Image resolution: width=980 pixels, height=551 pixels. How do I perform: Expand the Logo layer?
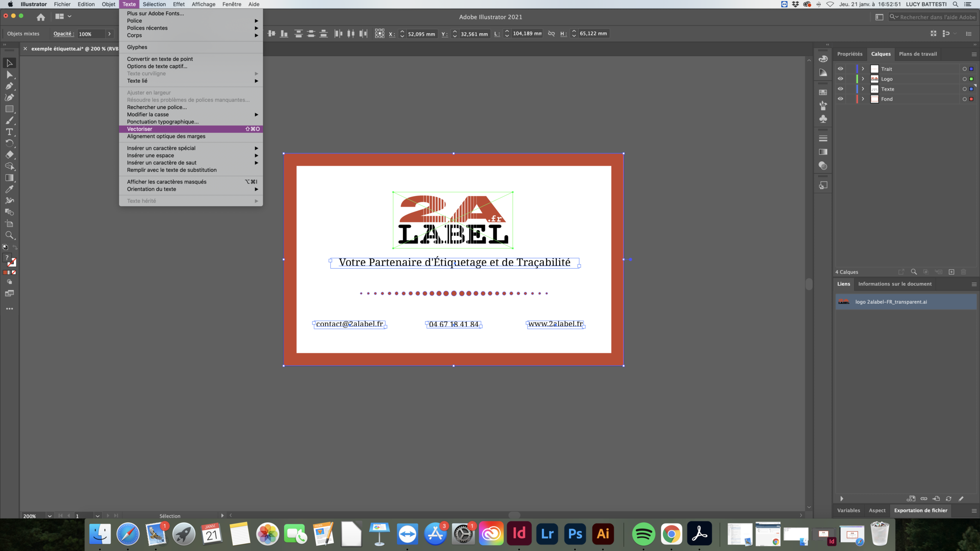[863, 79]
